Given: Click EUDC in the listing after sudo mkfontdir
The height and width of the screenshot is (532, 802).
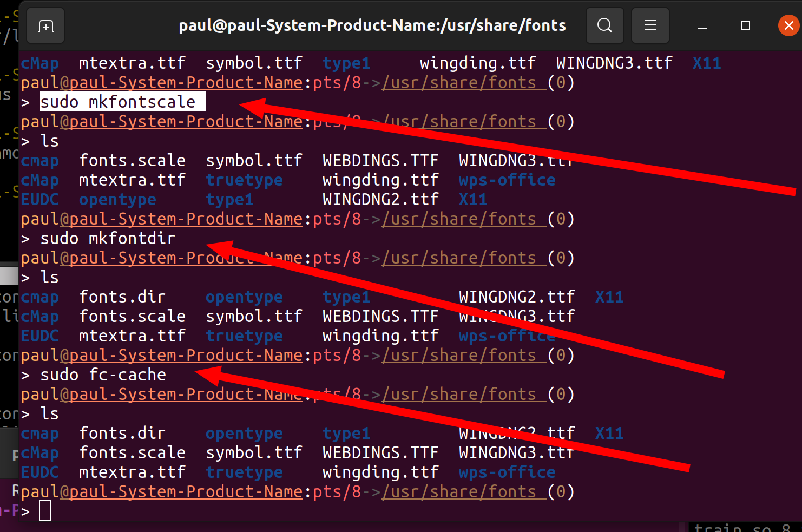Looking at the screenshot, I should (x=40, y=336).
